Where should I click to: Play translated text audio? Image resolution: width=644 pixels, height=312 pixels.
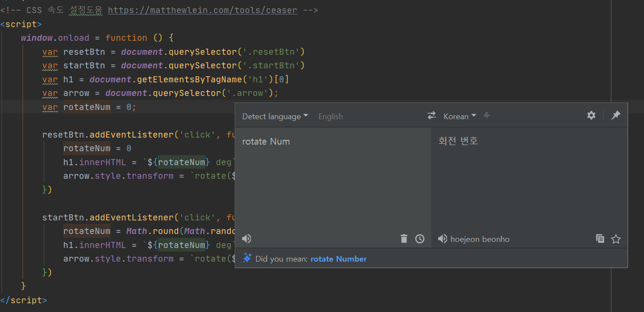pyautogui.click(x=443, y=239)
